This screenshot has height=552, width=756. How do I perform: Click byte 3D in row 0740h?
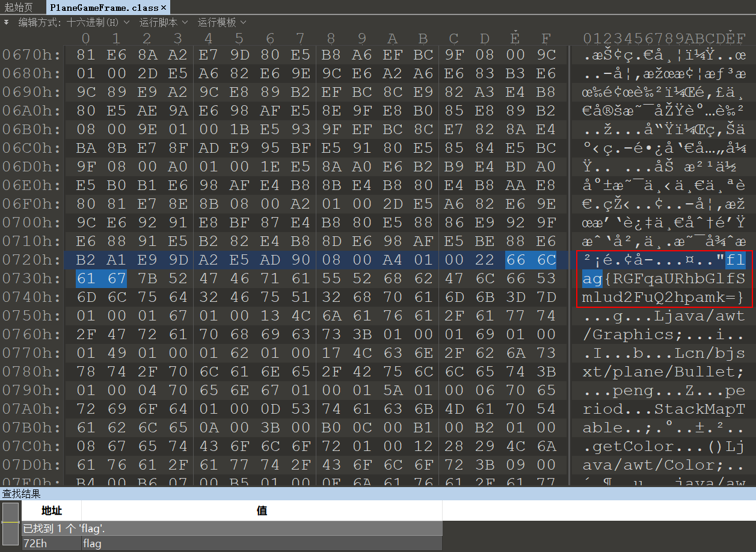(x=515, y=298)
